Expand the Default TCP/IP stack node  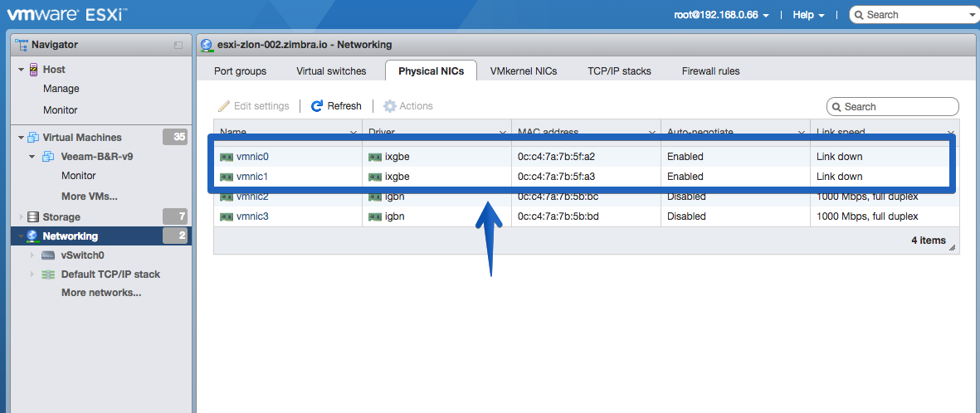pos(32,275)
